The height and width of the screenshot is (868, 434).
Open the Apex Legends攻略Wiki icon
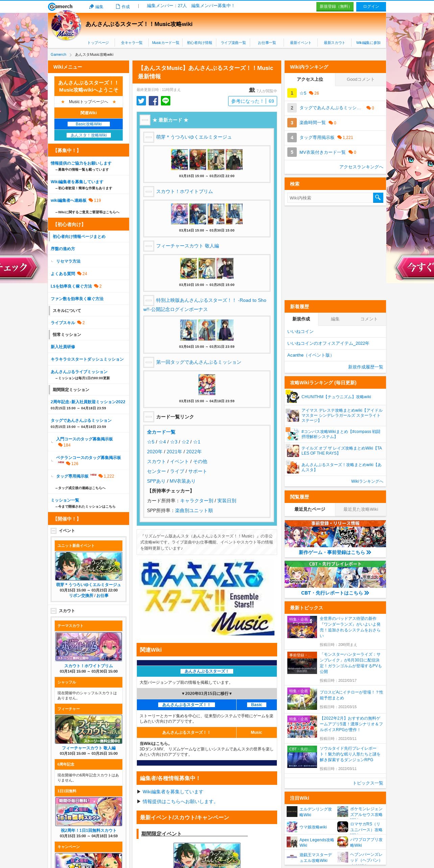tap(292, 842)
